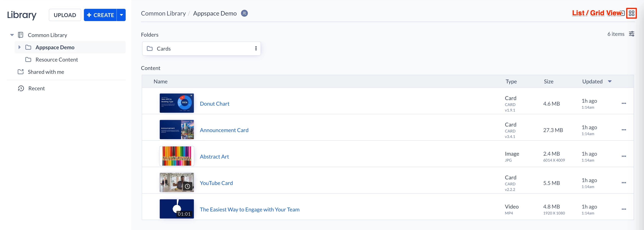Open Shared with me section

[46, 72]
